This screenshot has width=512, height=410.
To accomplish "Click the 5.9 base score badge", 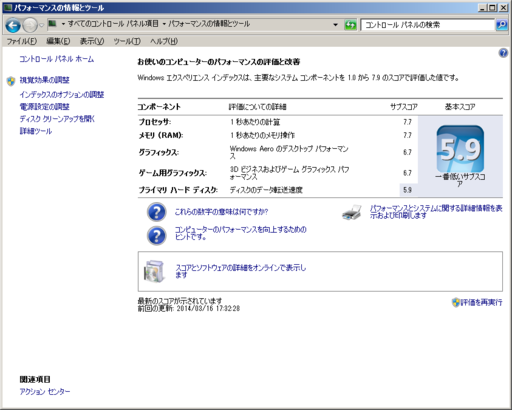I will [460, 149].
